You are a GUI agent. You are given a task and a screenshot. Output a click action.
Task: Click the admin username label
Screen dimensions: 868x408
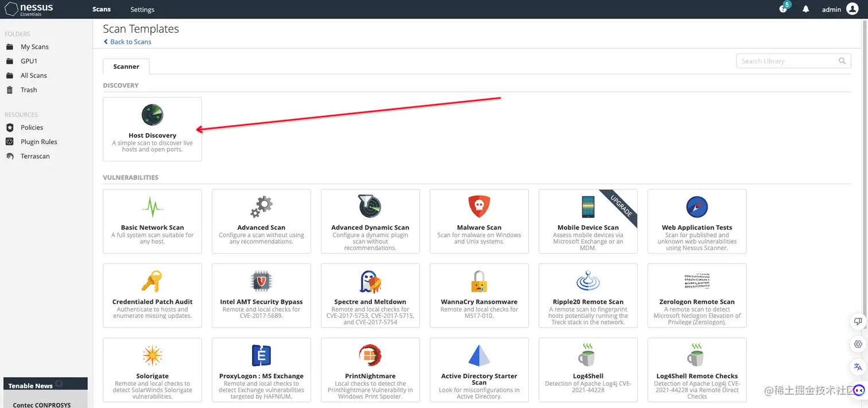[831, 9]
